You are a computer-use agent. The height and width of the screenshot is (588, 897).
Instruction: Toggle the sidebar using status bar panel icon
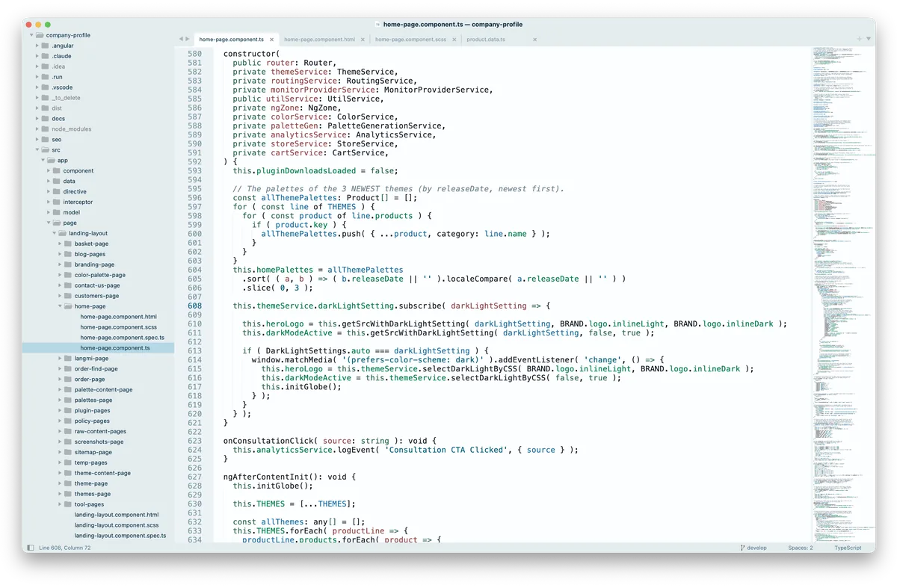(x=30, y=548)
